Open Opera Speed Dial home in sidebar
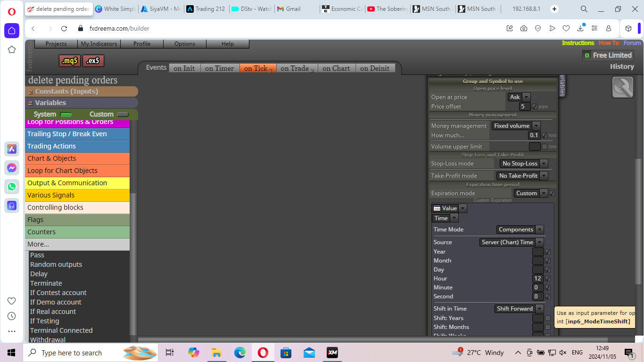Screen dimensions: 644x362 [x=12, y=31]
